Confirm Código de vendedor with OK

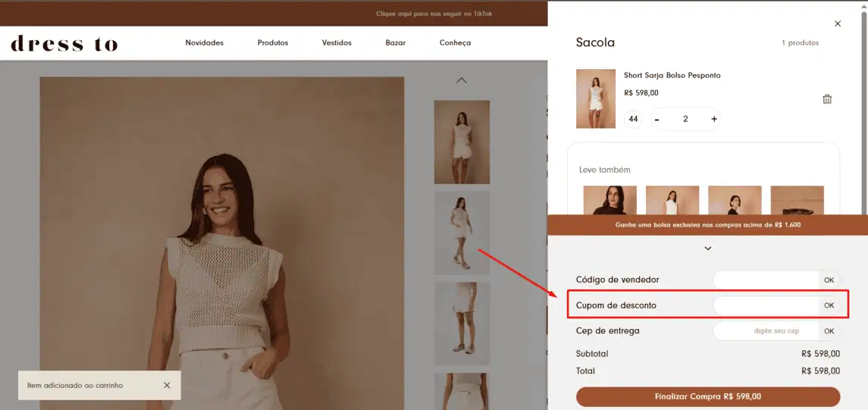829,280
